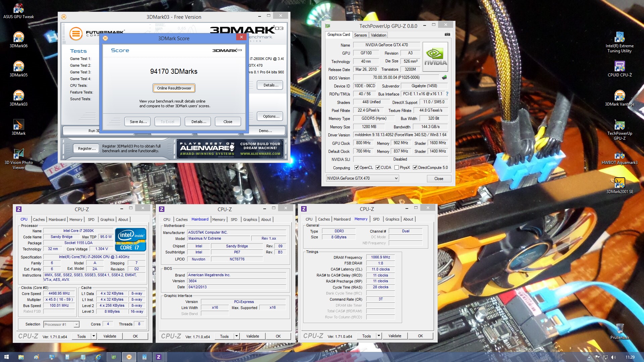
Task: Open the 3DMark06 desktop shortcut
Action: (x=18, y=40)
